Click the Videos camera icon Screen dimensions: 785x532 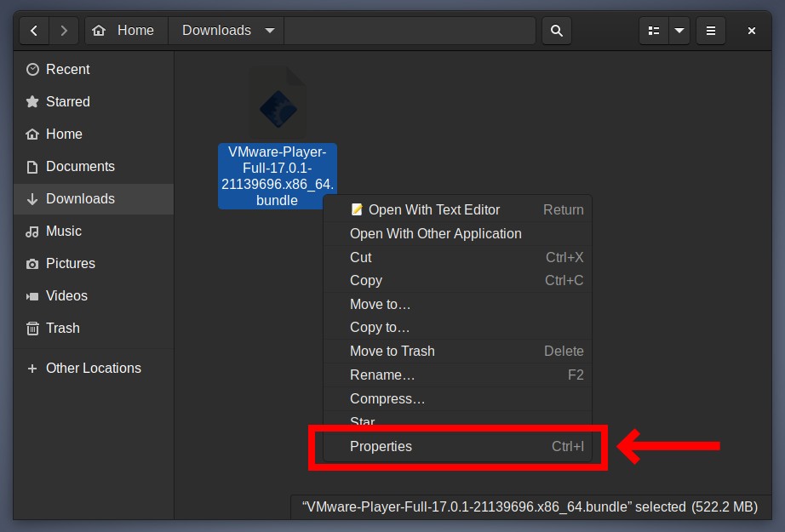[32, 296]
